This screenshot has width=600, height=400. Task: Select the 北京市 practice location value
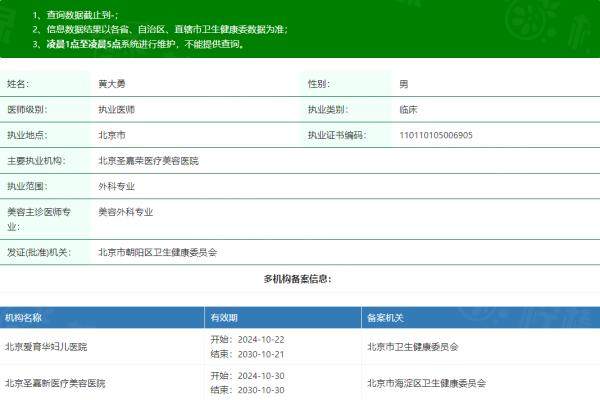click(x=111, y=135)
